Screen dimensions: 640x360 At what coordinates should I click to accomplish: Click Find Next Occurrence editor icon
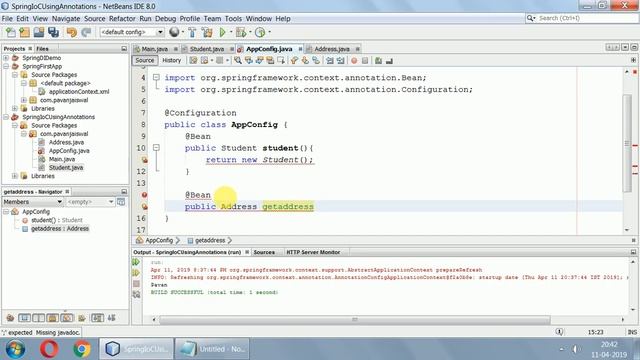pos(259,60)
